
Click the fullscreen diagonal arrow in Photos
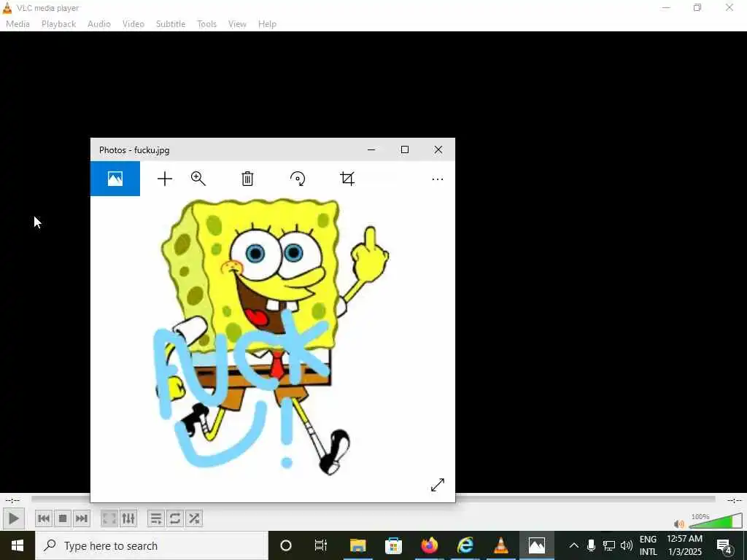(x=438, y=485)
